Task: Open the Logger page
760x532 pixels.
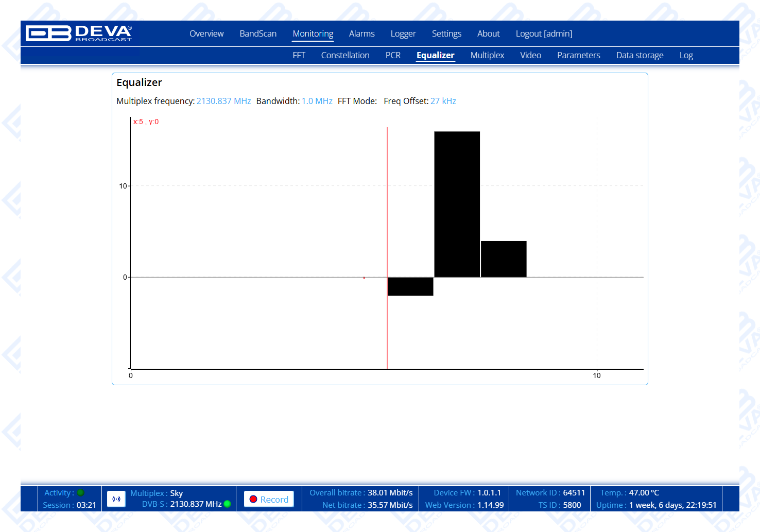Action: 403,34
